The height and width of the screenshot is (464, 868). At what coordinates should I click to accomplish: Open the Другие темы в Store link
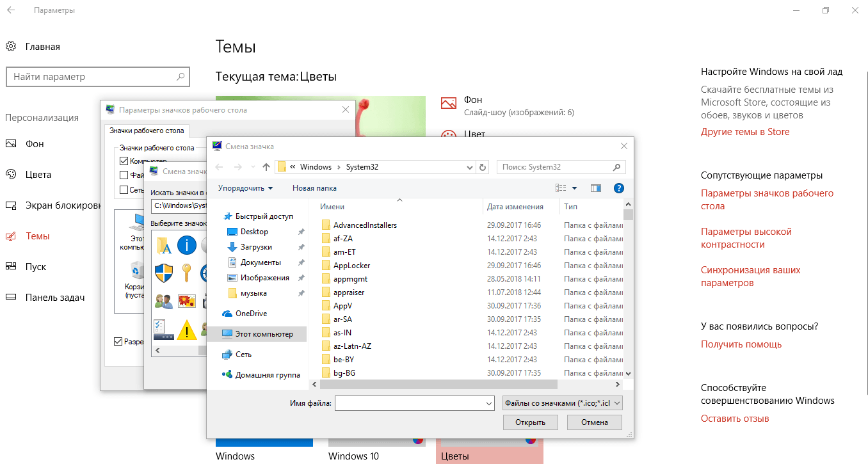click(x=745, y=132)
